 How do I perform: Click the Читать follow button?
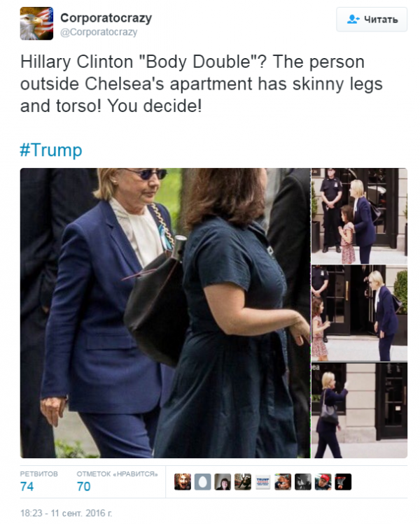click(x=372, y=20)
